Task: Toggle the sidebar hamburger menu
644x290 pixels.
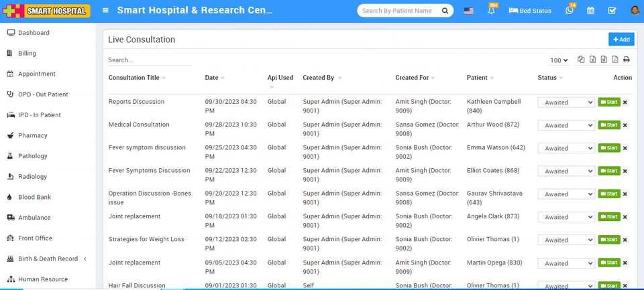Action: (x=105, y=11)
